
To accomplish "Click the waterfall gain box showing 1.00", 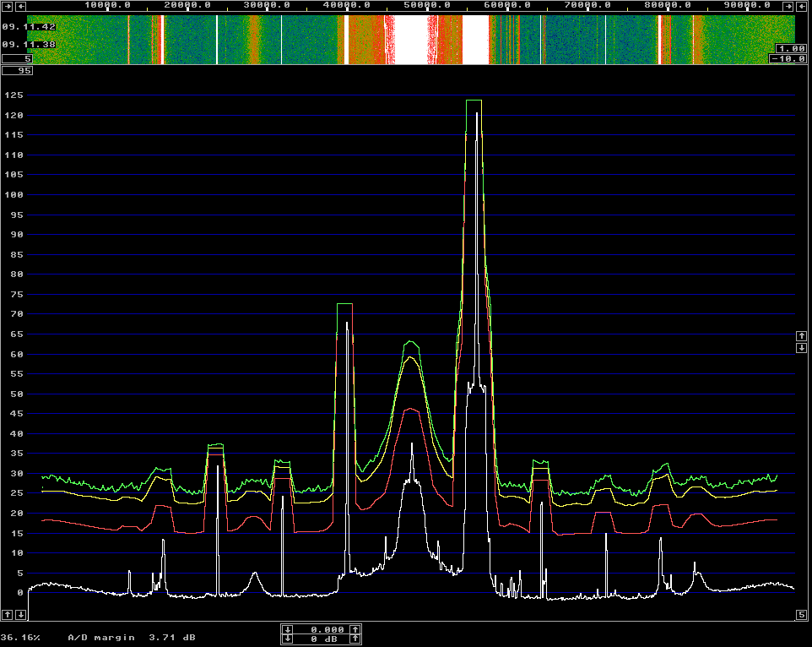I will pyautogui.click(x=791, y=49).
